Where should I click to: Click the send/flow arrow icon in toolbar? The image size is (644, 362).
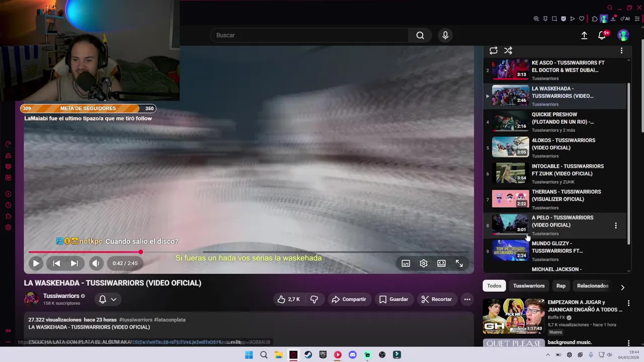573,19
